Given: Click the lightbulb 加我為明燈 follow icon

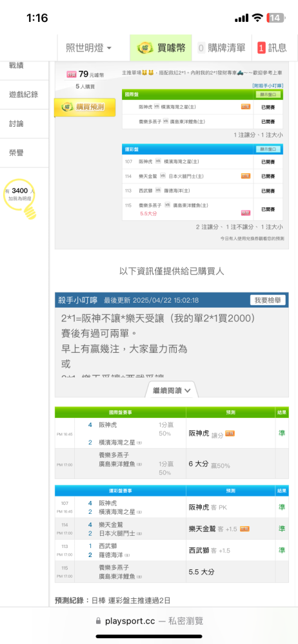Looking at the screenshot, I should (21, 198).
